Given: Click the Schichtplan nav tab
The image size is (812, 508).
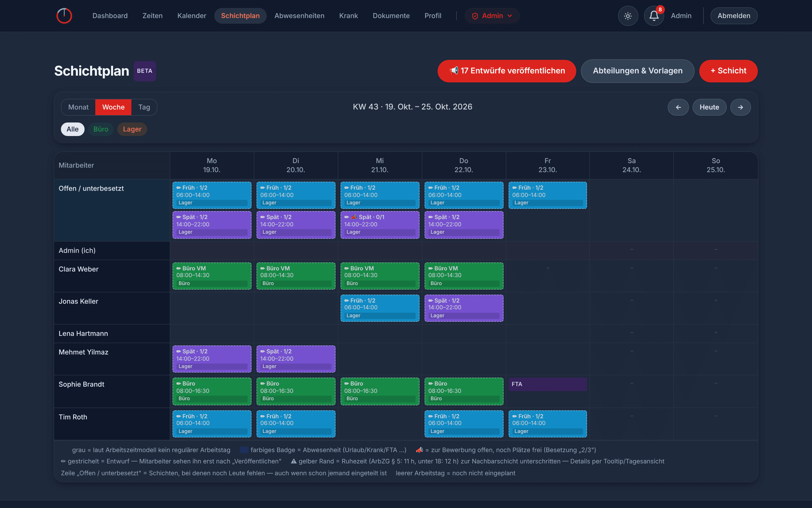Looking at the screenshot, I should (240, 16).
